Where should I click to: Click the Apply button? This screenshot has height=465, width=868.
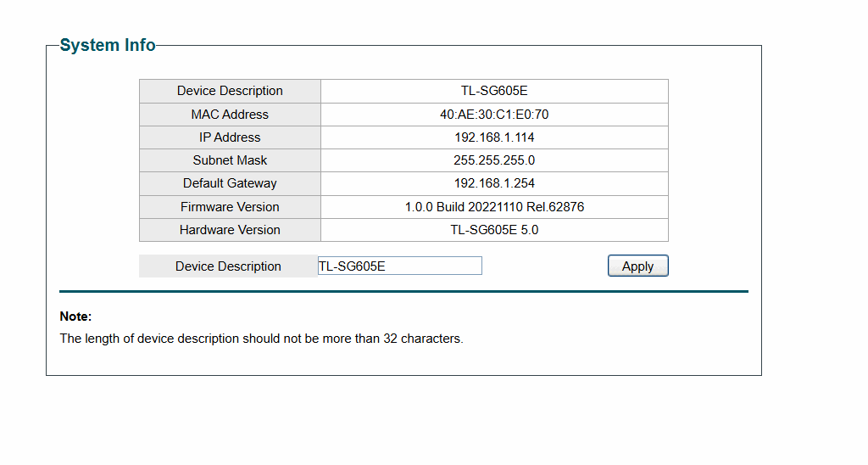[x=637, y=266]
